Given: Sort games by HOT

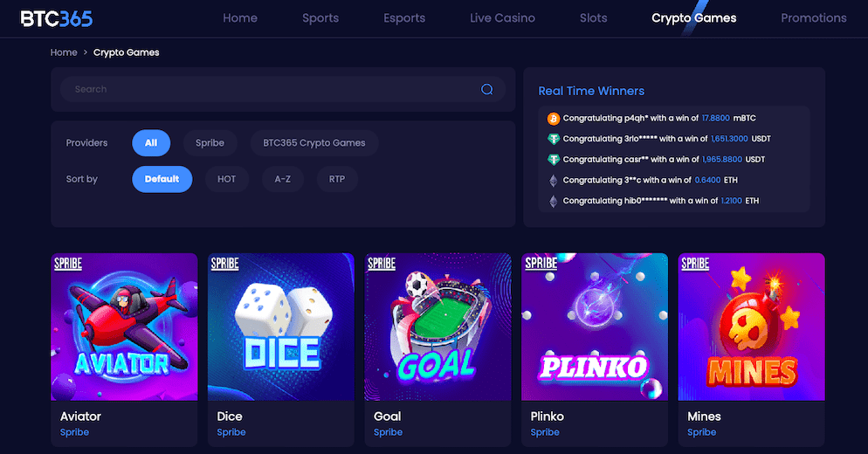Looking at the screenshot, I should 226,179.
